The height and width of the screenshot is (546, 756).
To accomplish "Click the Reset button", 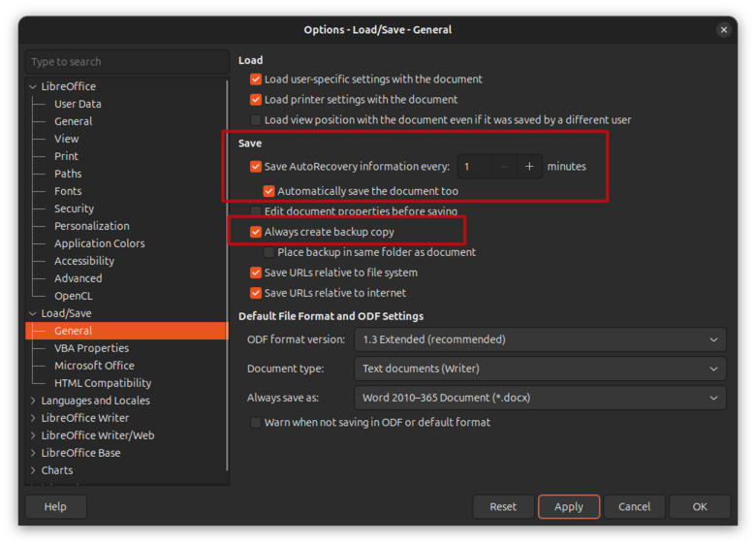I will [x=503, y=507].
